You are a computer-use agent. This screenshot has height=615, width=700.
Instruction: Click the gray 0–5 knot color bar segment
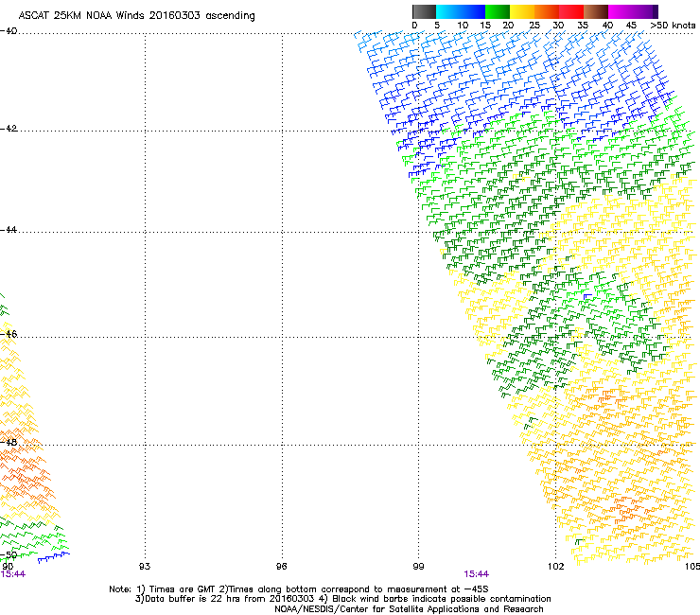[x=424, y=11]
